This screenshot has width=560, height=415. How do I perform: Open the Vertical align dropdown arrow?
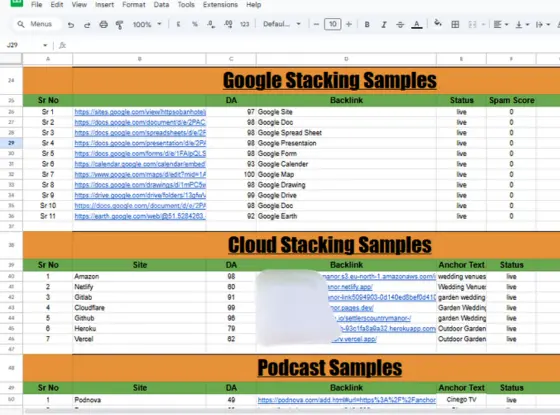527,24
